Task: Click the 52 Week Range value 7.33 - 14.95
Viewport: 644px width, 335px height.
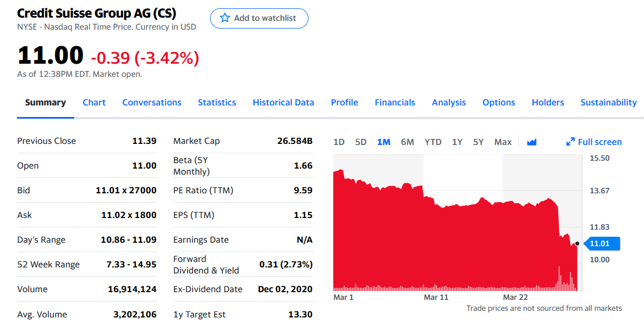Action: point(131,265)
